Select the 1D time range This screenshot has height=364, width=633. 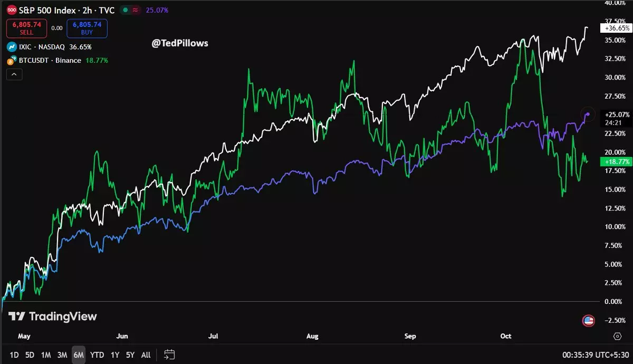coord(14,355)
